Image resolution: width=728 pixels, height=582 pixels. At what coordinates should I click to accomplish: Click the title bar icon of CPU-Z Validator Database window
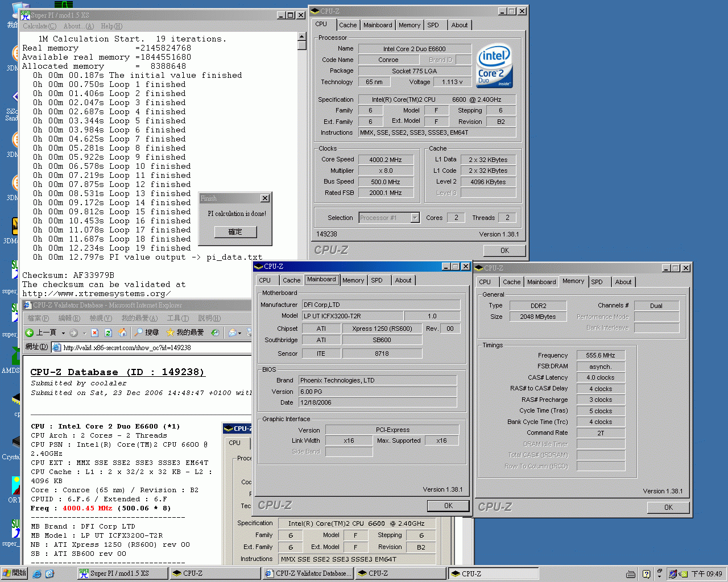pos(27,305)
